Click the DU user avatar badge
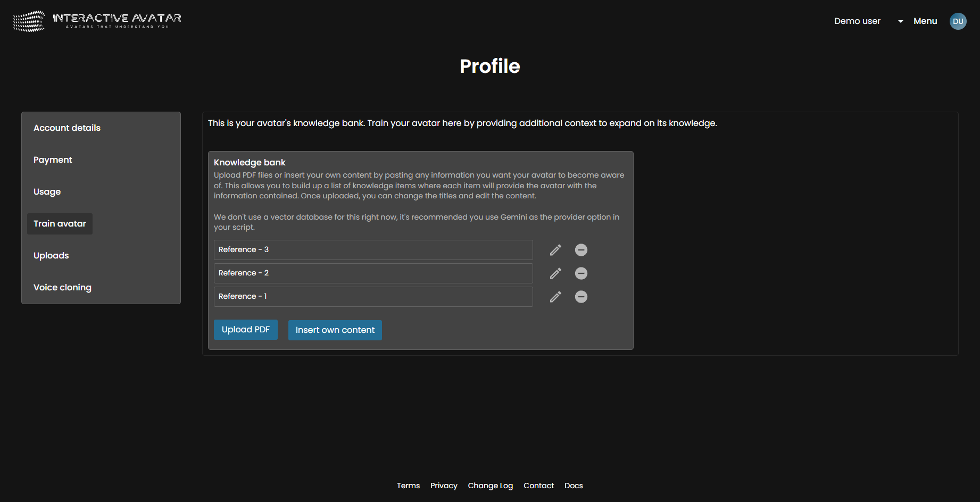 tap(958, 21)
